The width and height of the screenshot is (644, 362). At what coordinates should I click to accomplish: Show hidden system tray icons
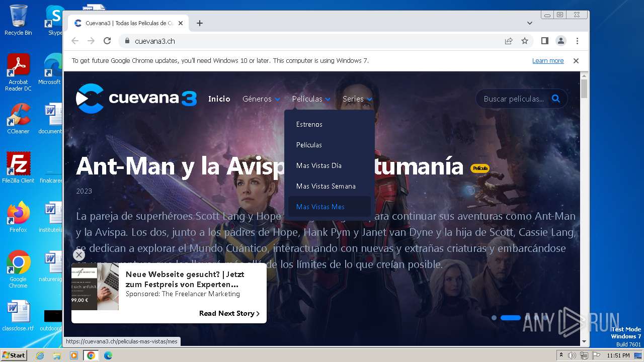pos(561,355)
